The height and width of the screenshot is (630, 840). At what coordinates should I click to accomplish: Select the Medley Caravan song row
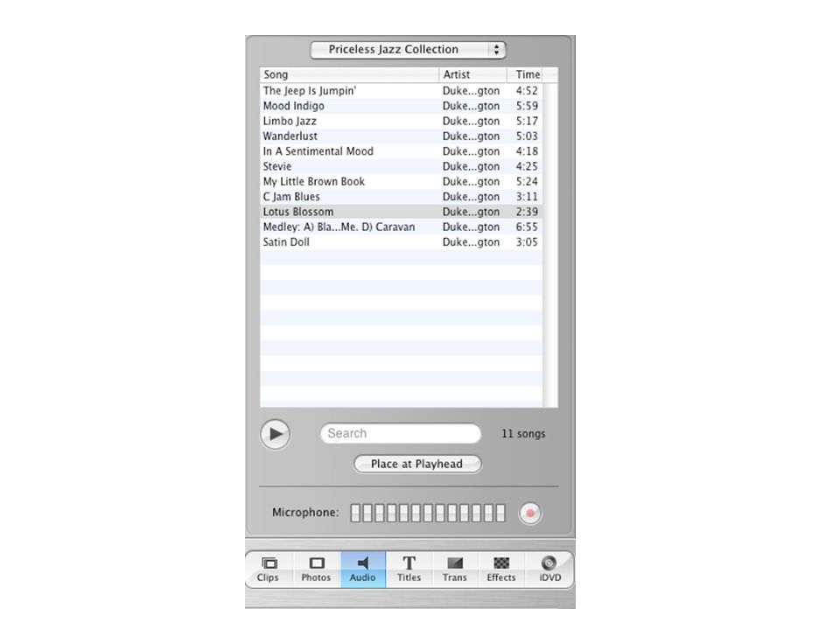click(402, 227)
